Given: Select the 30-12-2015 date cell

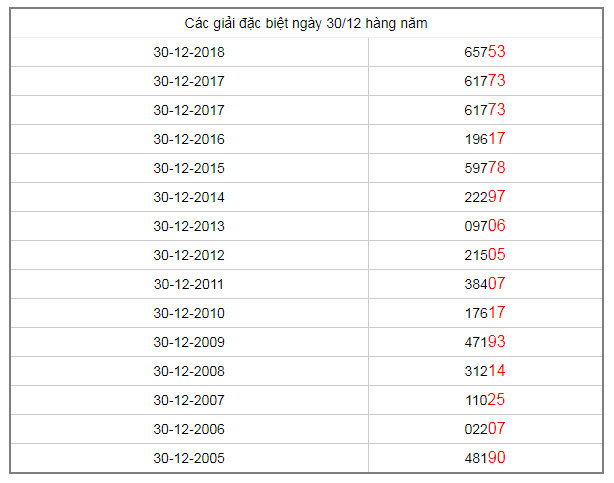Looking at the screenshot, I should click(189, 168).
